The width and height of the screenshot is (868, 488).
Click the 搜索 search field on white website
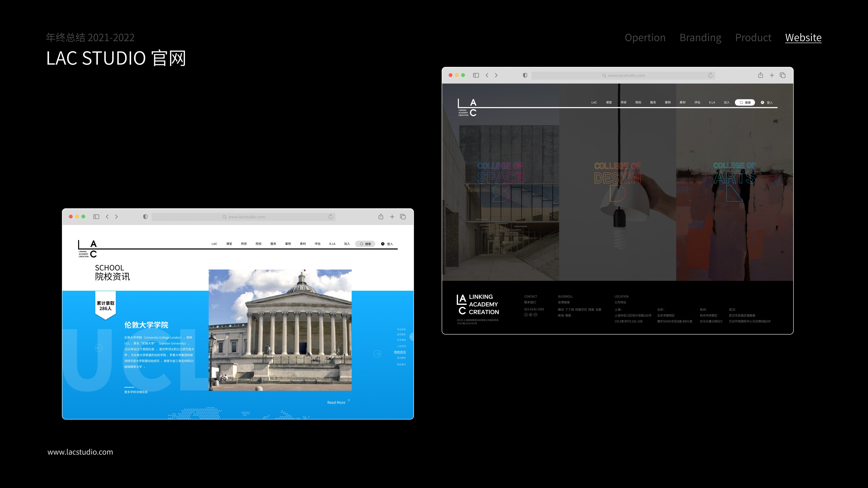coord(365,244)
